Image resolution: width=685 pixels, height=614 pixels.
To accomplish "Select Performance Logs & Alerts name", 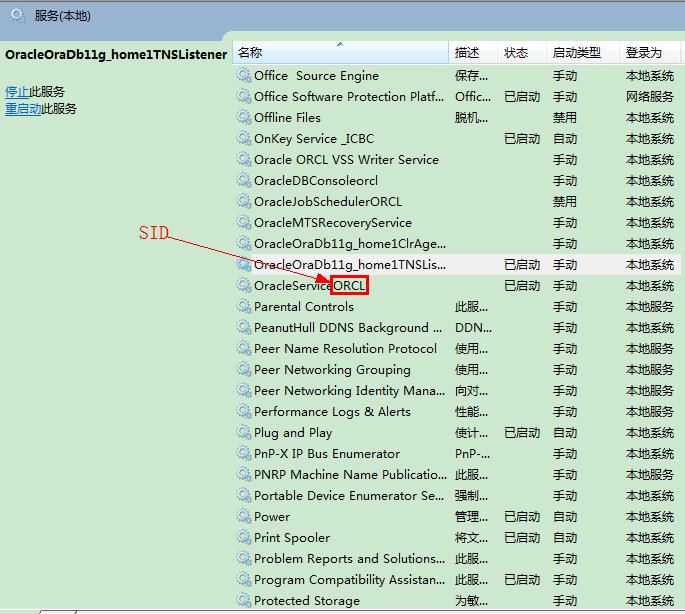I will (x=332, y=412).
